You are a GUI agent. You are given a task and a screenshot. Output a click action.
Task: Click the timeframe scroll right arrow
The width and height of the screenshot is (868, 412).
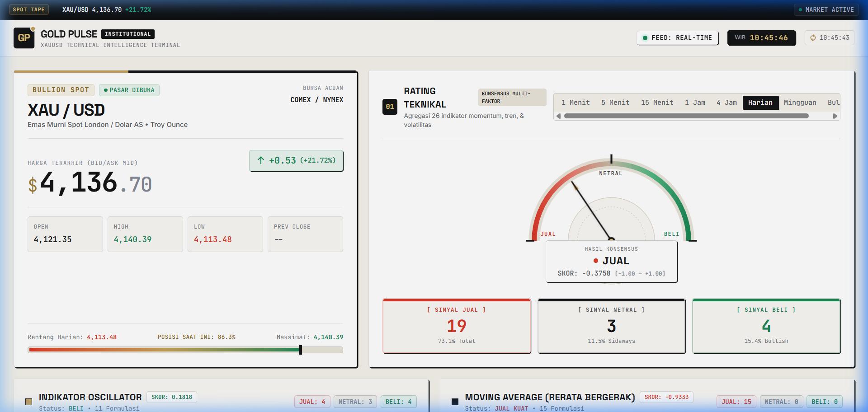coord(835,116)
